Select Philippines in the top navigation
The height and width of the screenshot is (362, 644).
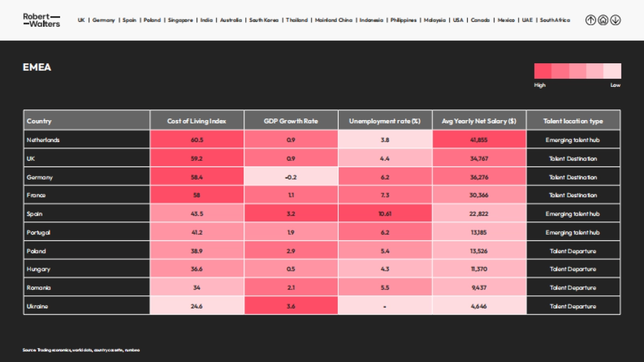[x=403, y=20]
